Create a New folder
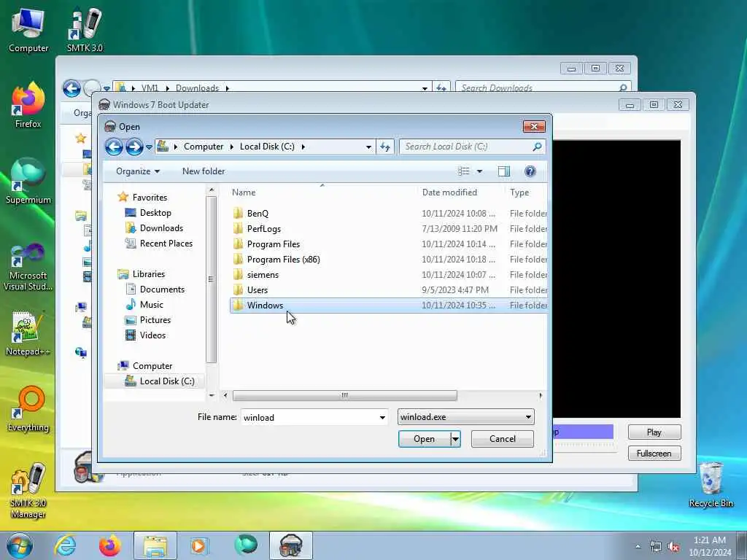The width and height of the screenshot is (747, 560). click(x=204, y=171)
